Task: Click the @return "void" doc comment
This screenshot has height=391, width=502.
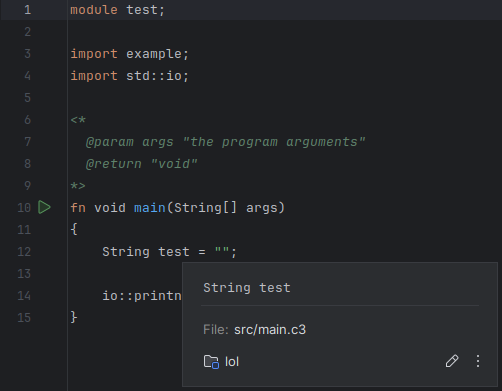Action: pos(141,164)
